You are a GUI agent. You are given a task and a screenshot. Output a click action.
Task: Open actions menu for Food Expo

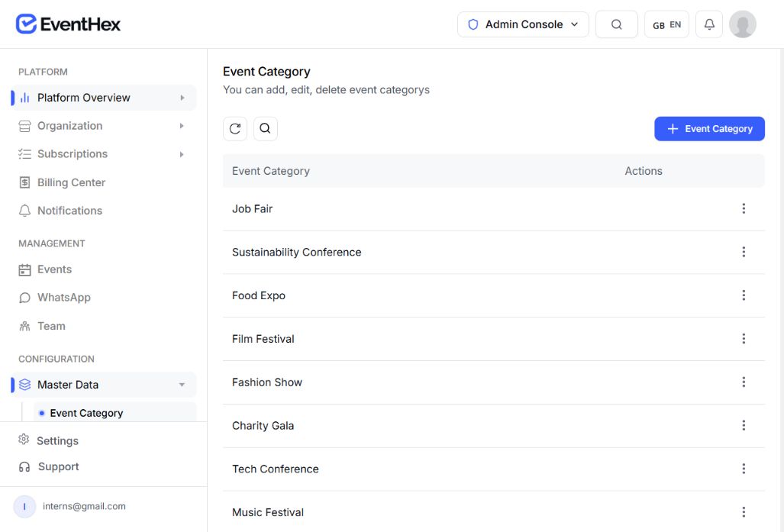pos(744,295)
